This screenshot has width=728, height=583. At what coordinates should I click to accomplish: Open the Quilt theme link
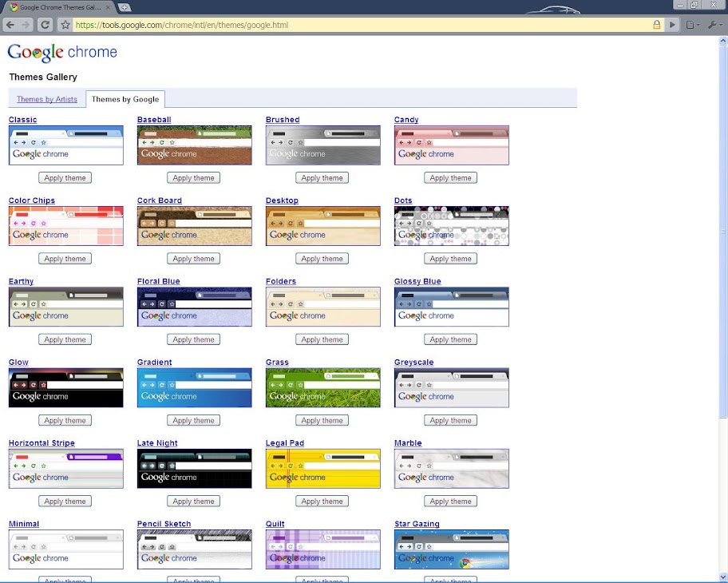click(x=275, y=524)
